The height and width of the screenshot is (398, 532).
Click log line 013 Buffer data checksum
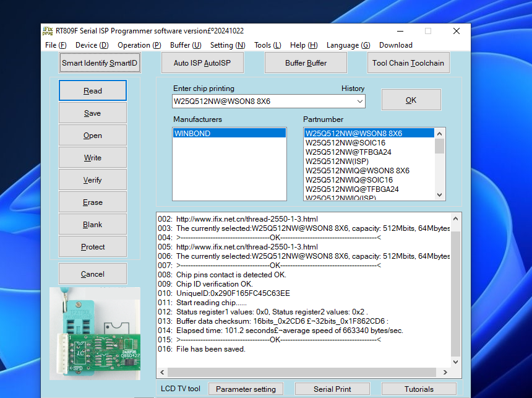point(282,321)
